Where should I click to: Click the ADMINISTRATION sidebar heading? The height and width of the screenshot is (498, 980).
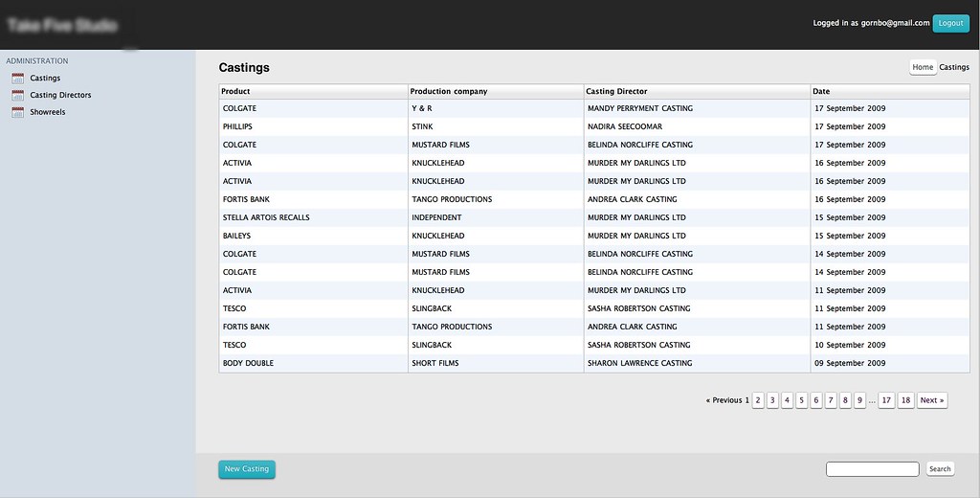click(37, 61)
